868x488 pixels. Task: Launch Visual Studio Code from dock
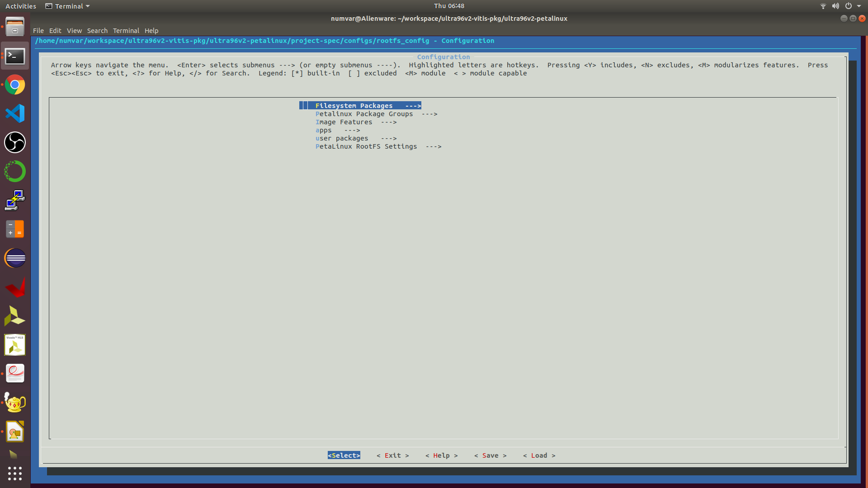tap(15, 113)
